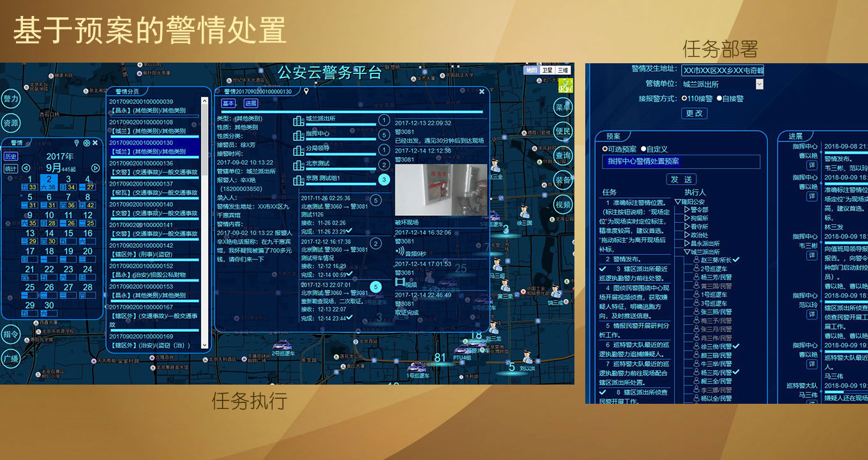Go to previous month in calendar
The height and width of the screenshot is (460, 868).
[x=26, y=168]
